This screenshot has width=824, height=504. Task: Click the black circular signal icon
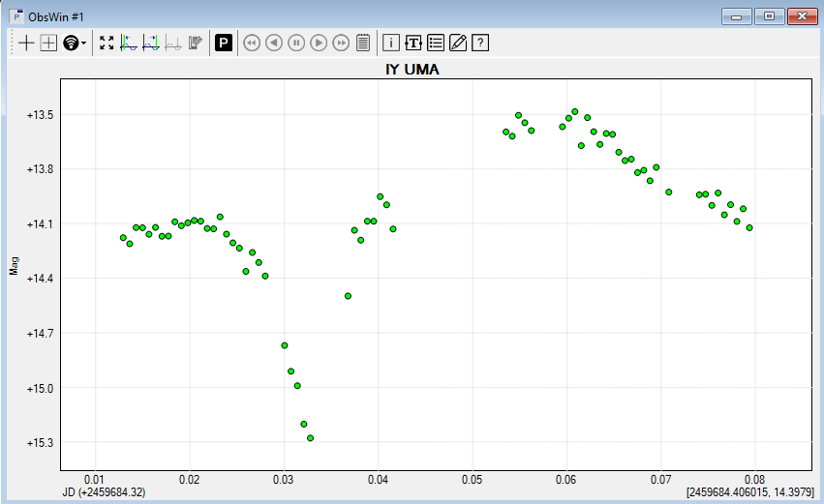coord(71,43)
